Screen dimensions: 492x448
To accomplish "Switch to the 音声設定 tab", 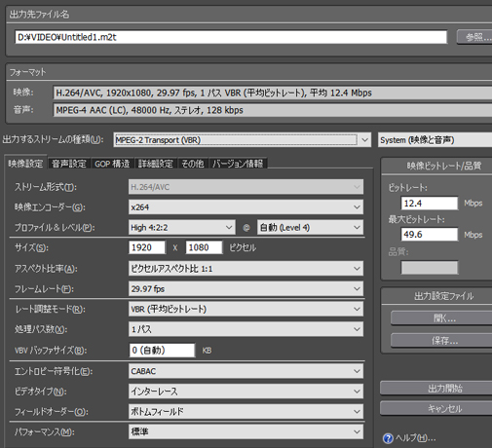I will coord(69,164).
